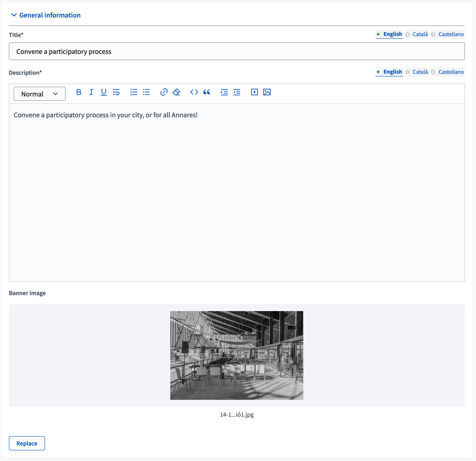Insert an image in the description
Viewport: 476px width, 461px height.
click(267, 92)
